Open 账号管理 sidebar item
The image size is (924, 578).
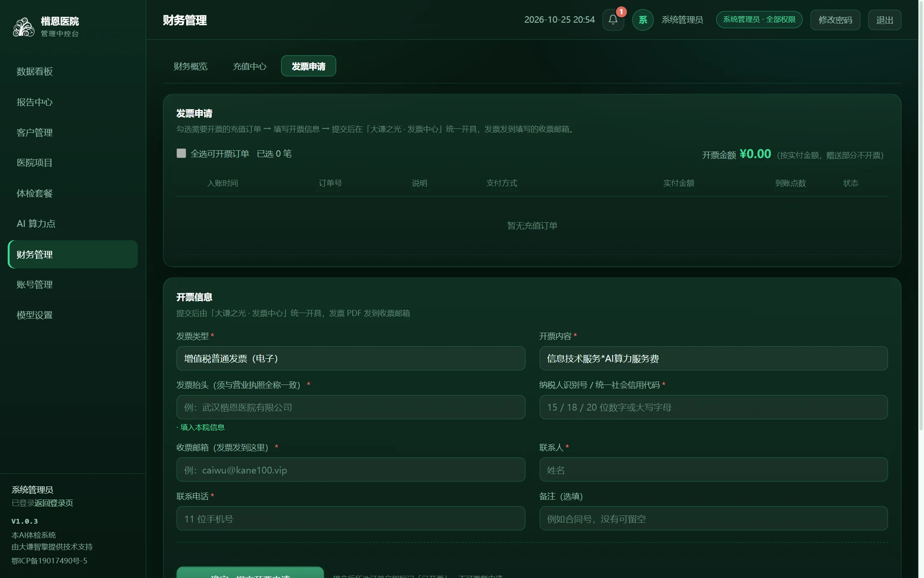pos(73,284)
